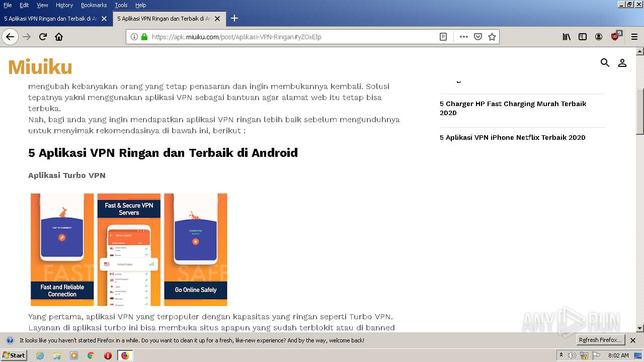Viewport: 644px width, 362px height.
Task: Bookmark this page with star icon
Action: pyautogui.click(x=492, y=37)
